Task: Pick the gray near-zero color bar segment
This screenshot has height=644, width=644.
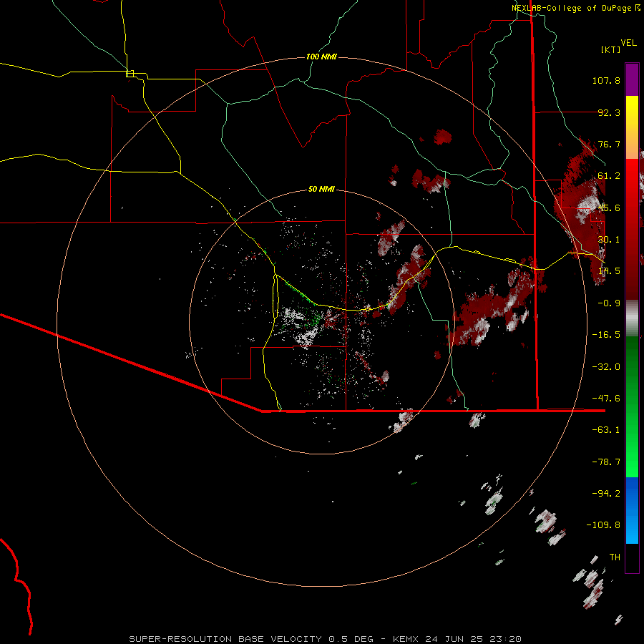Action: (x=632, y=318)
